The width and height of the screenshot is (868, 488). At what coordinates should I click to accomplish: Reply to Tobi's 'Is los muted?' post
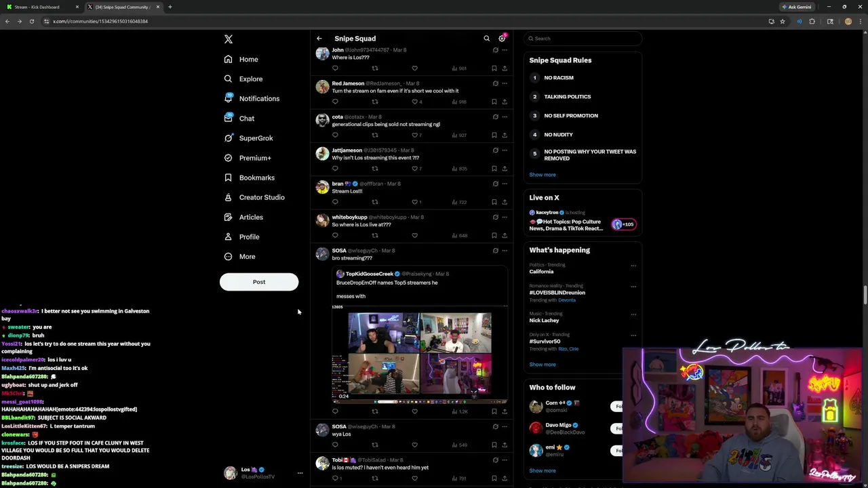tap(336, 479)
